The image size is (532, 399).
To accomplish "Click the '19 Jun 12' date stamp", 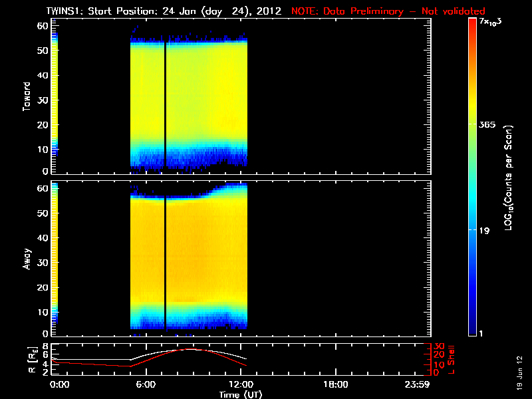I will (x=519, y=369).
